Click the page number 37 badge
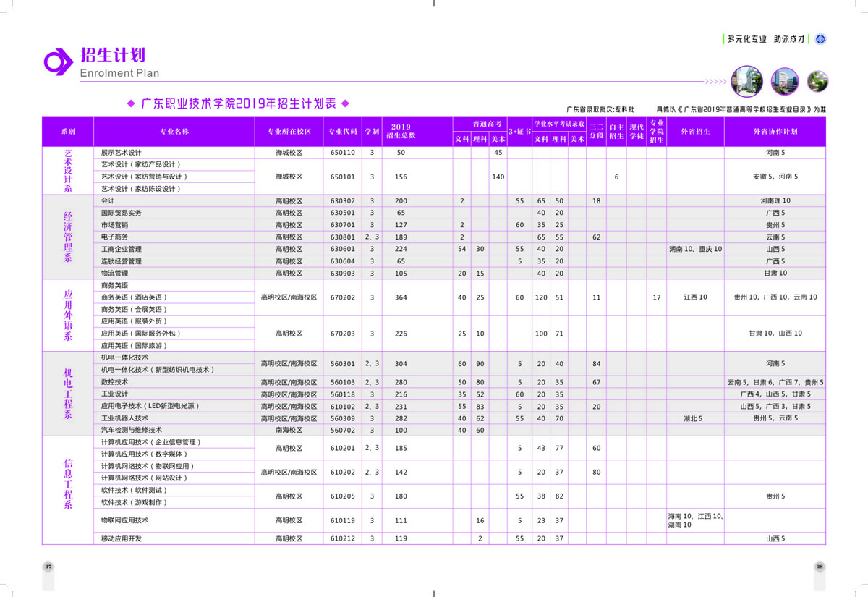This screenshot has width=868, height=597. [x=48, y=566]
